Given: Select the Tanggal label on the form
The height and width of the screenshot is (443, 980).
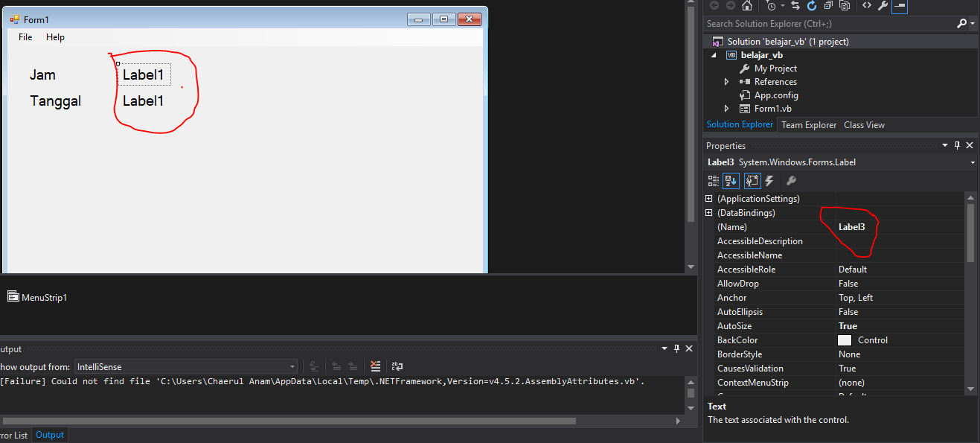Looking at the screenshot, I should point(56,101).
